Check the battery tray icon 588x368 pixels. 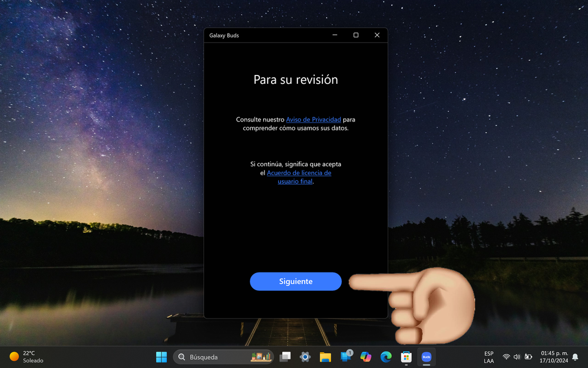point(528,357)
